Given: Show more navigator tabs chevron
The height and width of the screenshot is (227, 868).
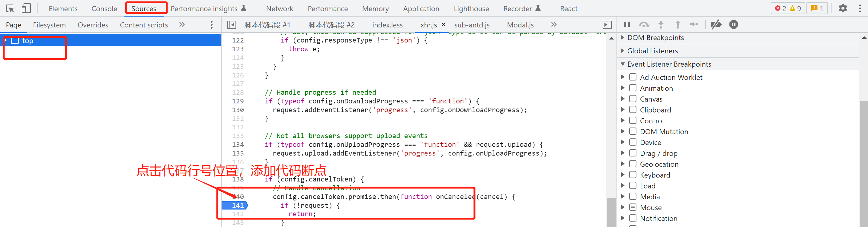Looking at the screenshot, I should 182,24.
